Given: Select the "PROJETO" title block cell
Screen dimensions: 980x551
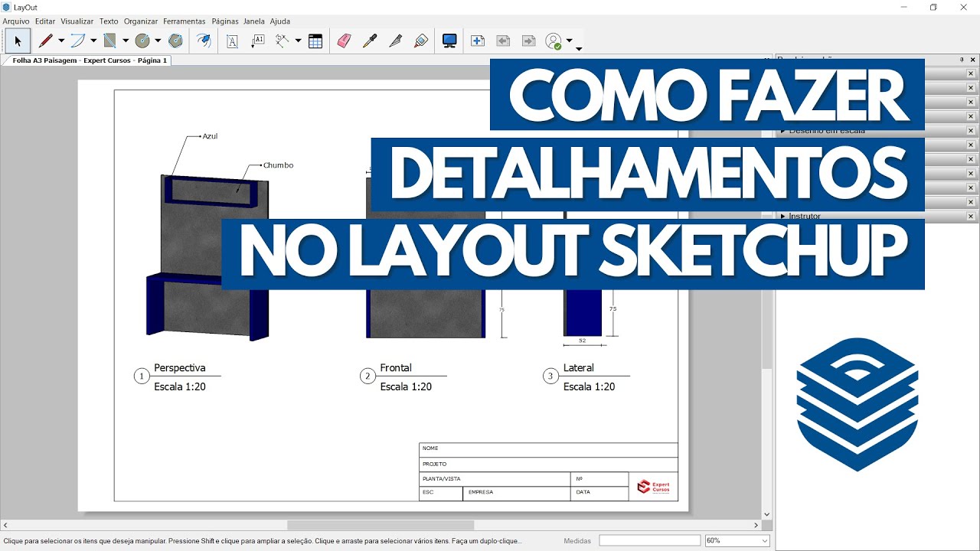Looking at the screenshot, I should [548, 465].
